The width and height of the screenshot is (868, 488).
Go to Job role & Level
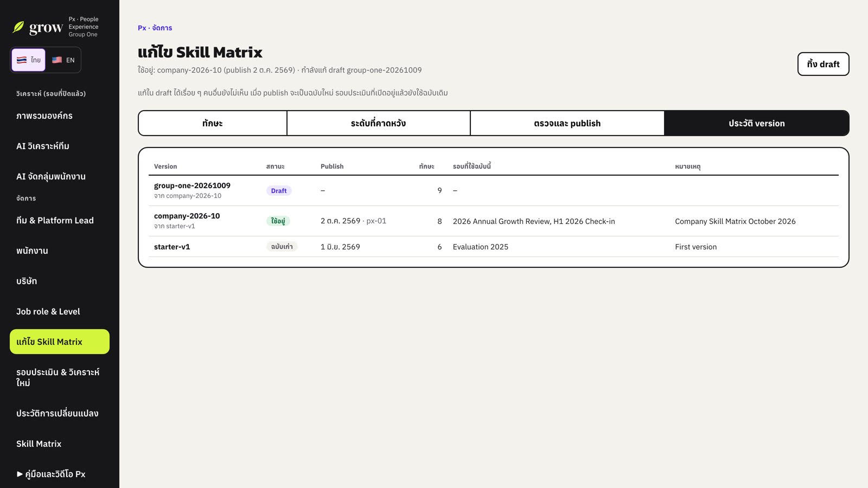(60, 311)
